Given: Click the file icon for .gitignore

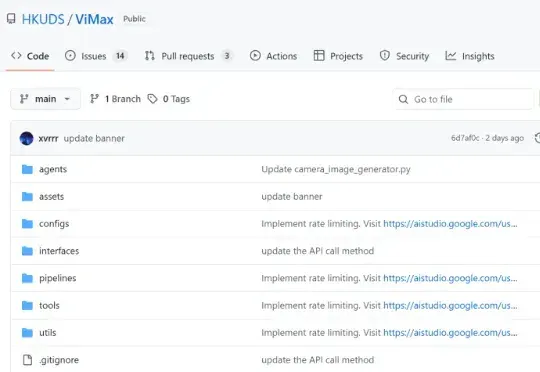Looking at the screenshot, I should point(27,360).
